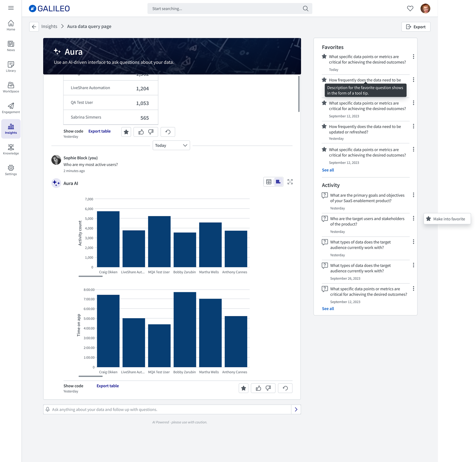Unstar favorite dated Yesterday
The height and width of the screenshot is (462, 476).
click(324, 126)
